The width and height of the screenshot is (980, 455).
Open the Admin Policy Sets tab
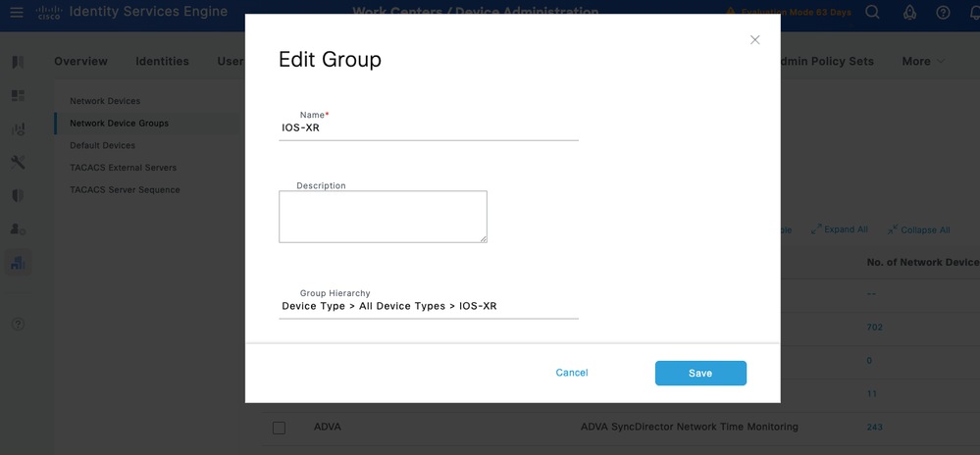point(827,61)
